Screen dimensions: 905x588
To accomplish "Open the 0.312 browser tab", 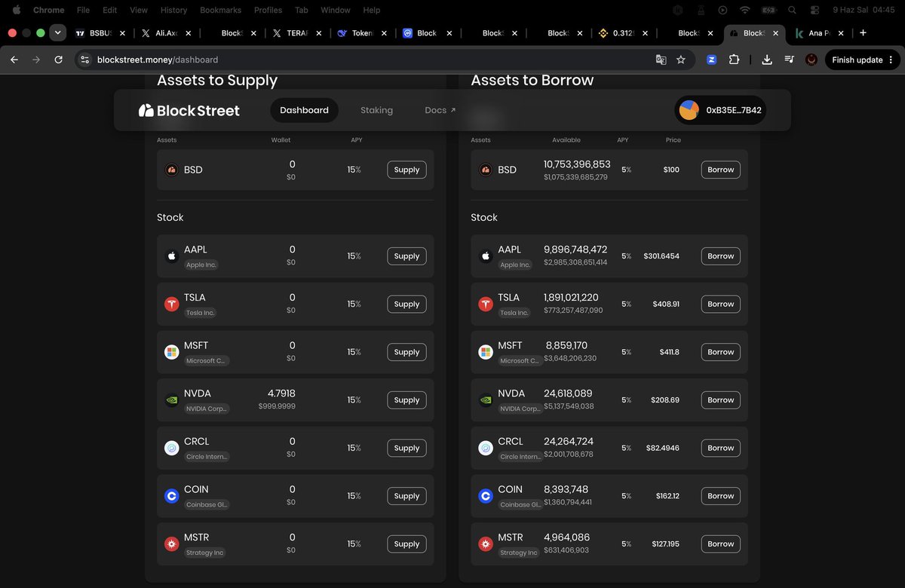I will (623, 33).
